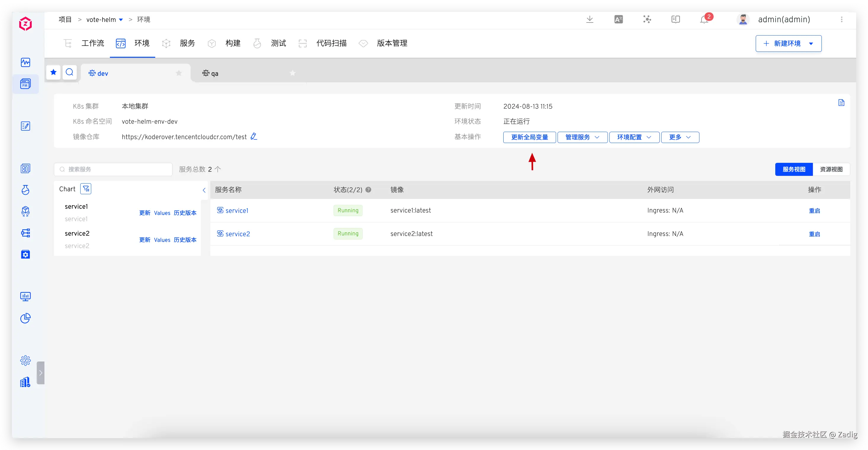Open the system settings gear in sidebar
The image size is (868, 450).
click(25, 360)
